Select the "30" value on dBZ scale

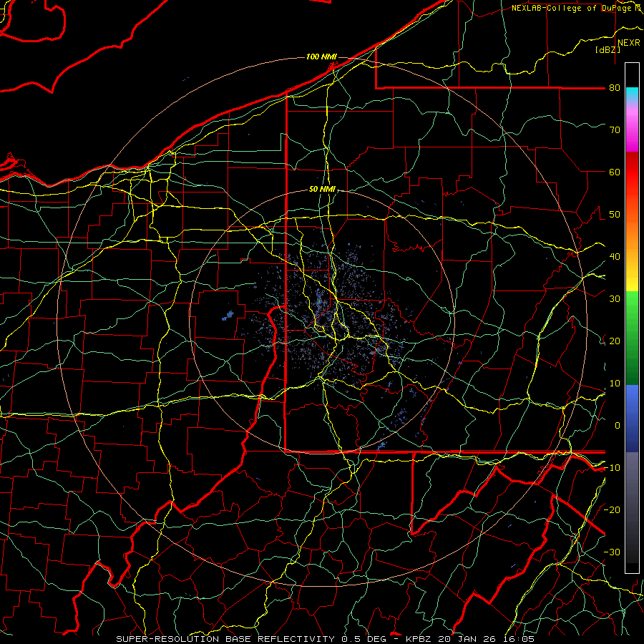coord(615,299)
